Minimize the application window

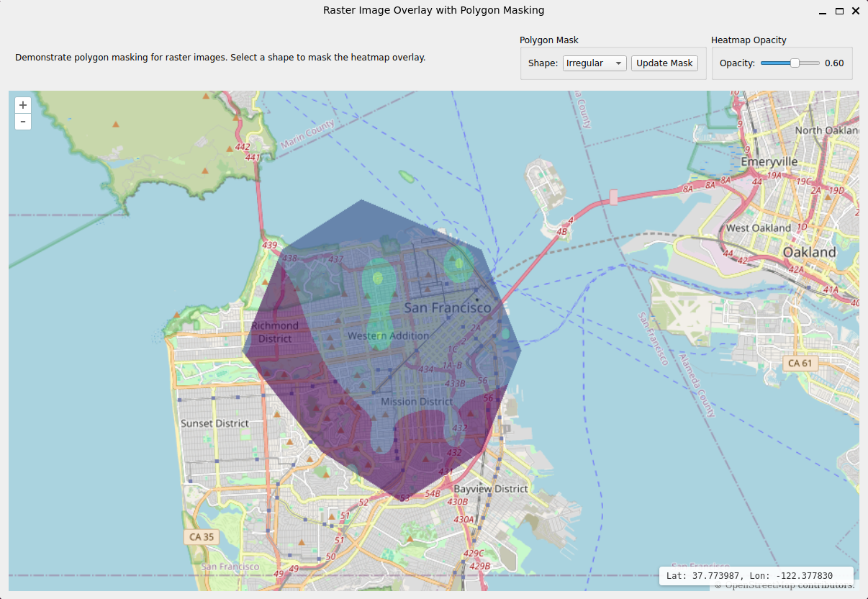(x=823, y=12)
